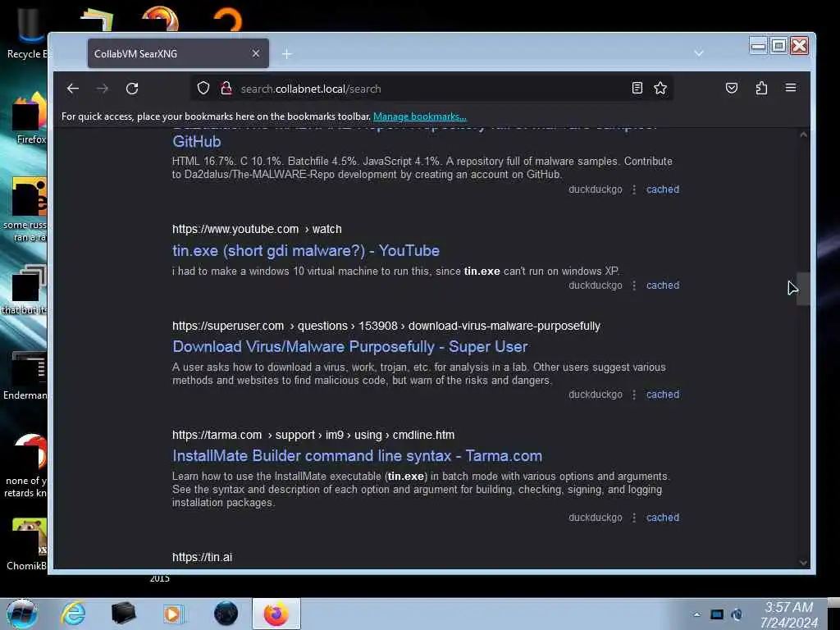The image size is (840, 630).
Task: Open cached link for the GitHub result
Action: [663, 189]
